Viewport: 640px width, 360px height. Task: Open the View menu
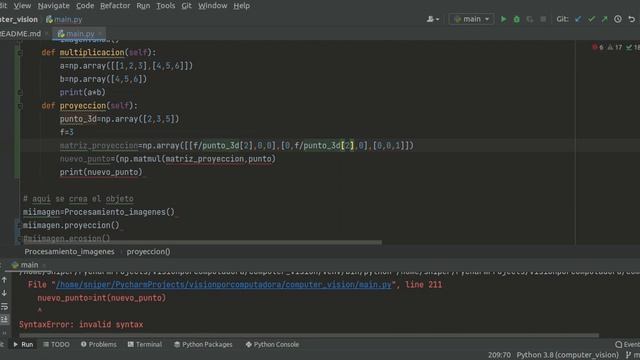coord(22,6)
